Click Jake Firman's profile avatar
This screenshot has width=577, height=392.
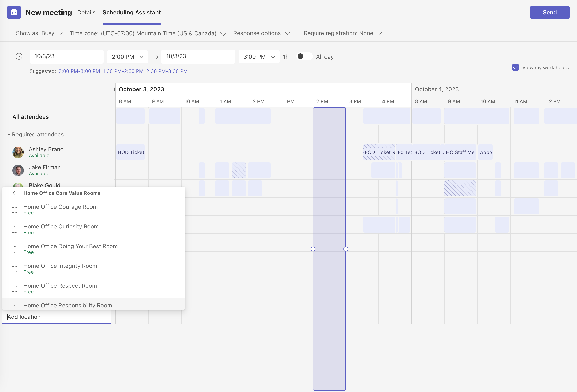click(18, 170)
